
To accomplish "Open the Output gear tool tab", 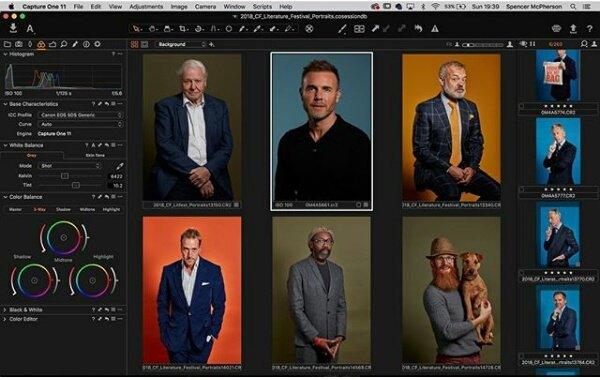I will pos(98,44).
